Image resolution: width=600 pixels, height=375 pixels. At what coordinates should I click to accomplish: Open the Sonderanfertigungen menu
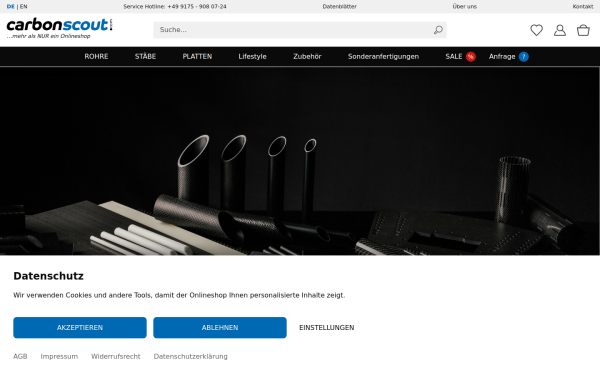(x=383, y=57)
